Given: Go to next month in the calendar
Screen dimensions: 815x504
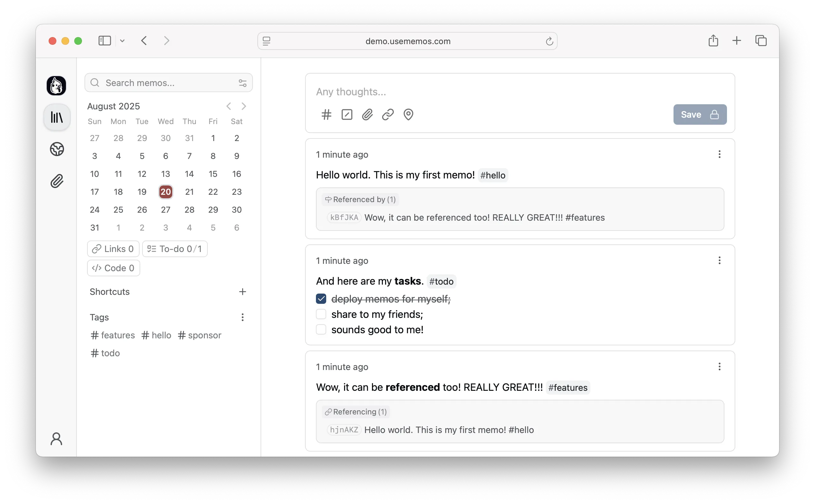Looking at the screenshot, I should tap(244, 106).
